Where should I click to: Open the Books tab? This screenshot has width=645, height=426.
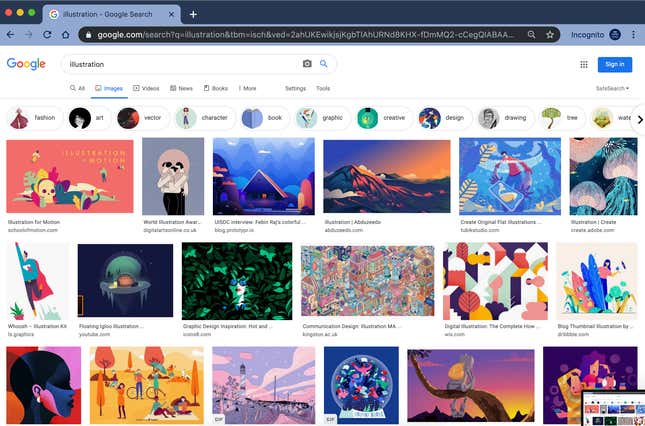click(x=216, y=88)
